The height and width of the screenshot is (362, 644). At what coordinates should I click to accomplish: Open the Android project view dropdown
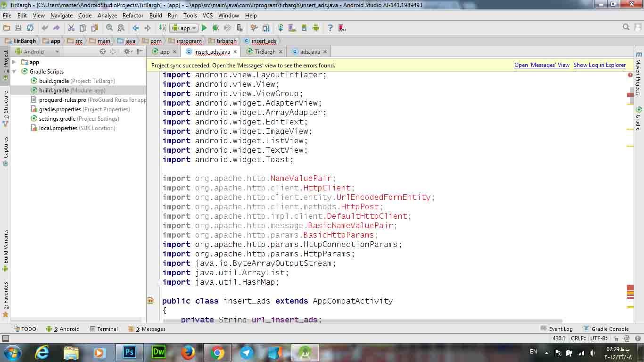point(37,52)
